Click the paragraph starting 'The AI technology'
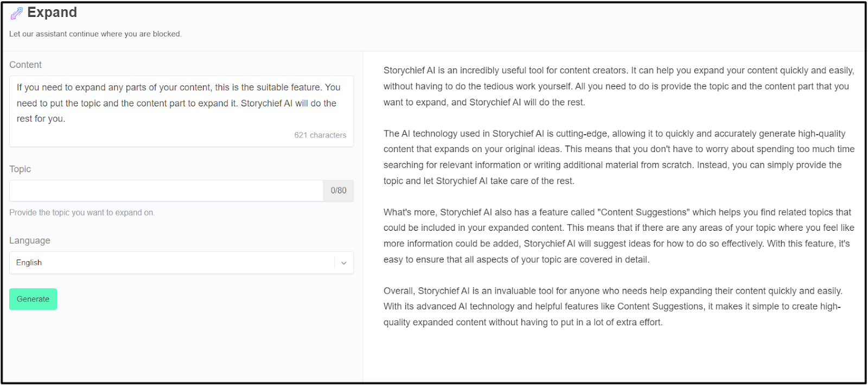 click(618, 157)
